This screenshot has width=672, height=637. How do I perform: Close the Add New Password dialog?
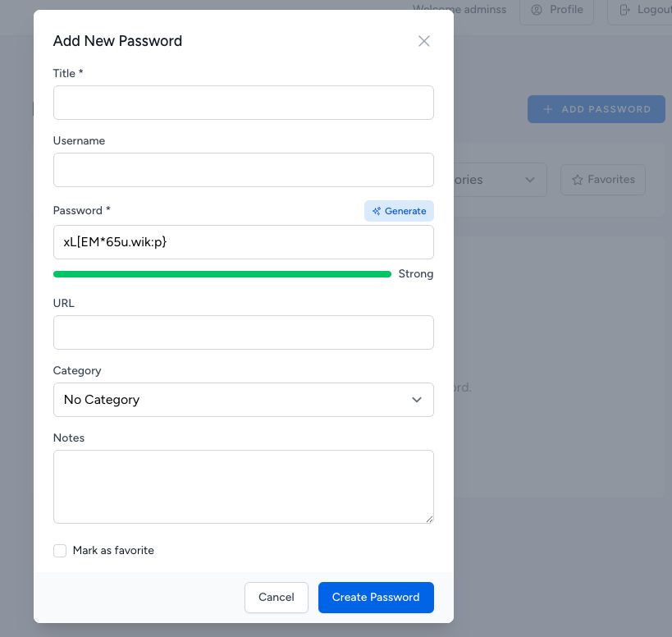pyautogui.click(x=424, y=41)
